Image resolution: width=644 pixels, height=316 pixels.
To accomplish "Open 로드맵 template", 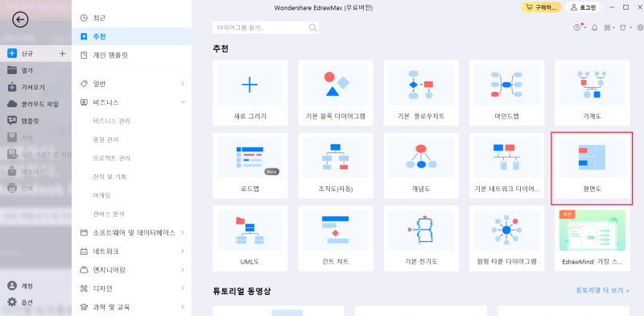I will pyautogui.click(x=250, y=165).
